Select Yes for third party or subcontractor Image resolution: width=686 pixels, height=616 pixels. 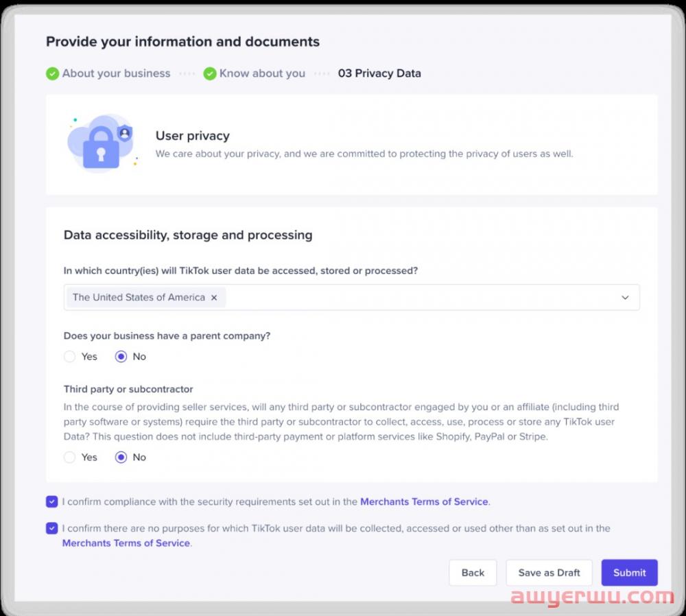[69, 458]
